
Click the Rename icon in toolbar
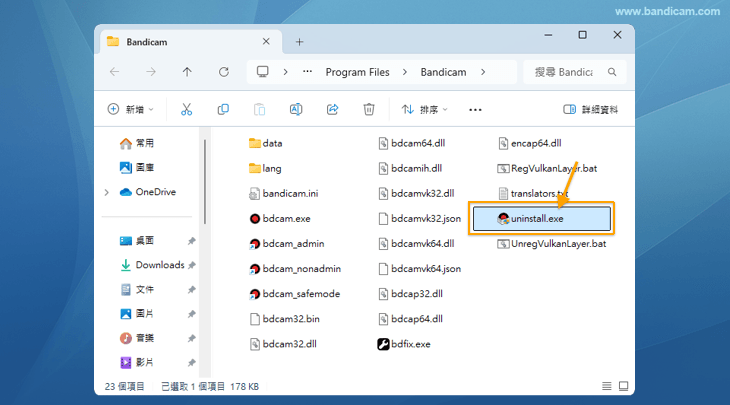[x=296, y=109]
